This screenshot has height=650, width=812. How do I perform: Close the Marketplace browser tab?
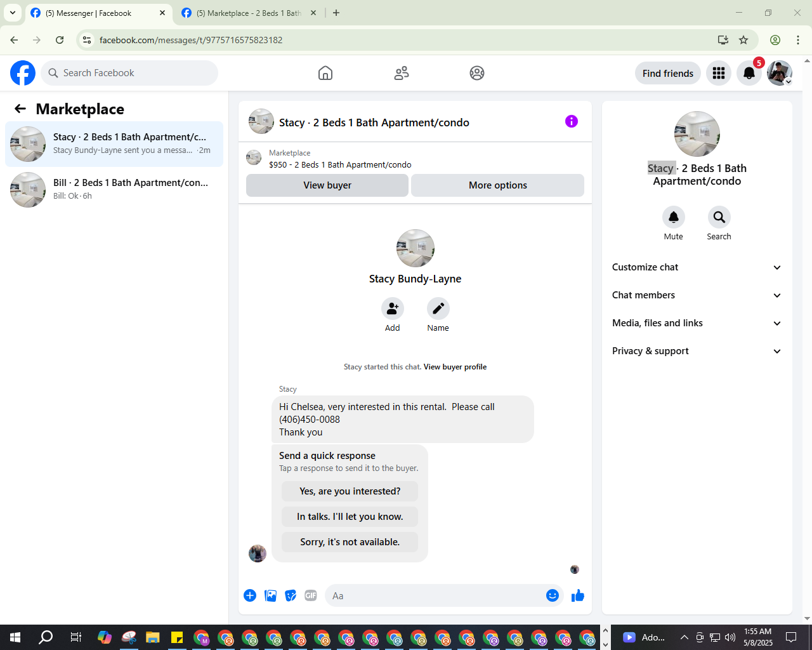click(313, 13)
